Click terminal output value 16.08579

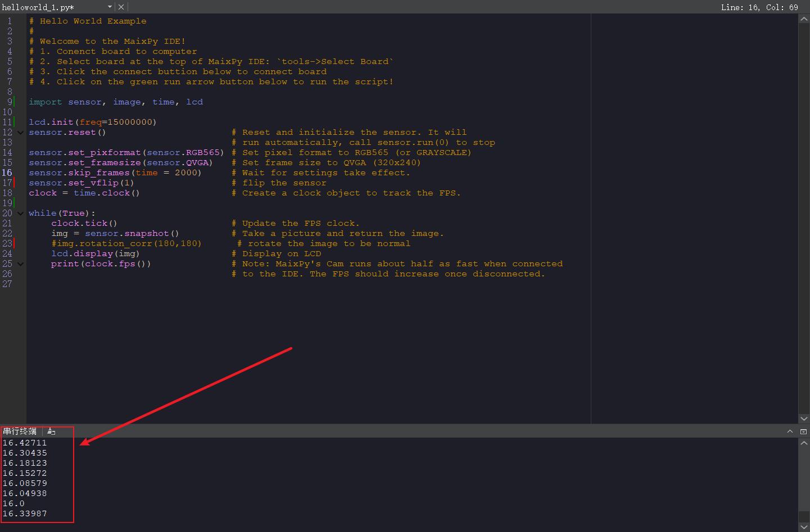tap(25, 483)
